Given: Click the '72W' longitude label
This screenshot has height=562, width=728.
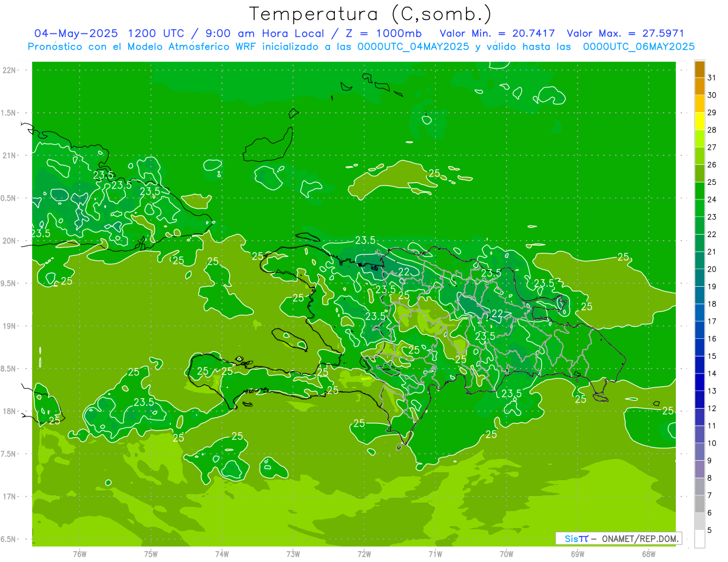Looking at the screenshot, I should coord(364,554).
